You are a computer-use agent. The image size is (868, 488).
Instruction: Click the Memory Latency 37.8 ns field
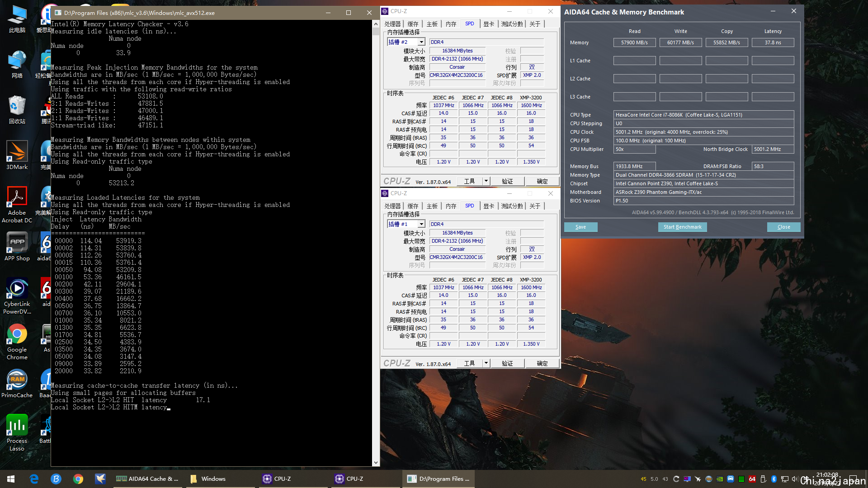pos(773,42)
